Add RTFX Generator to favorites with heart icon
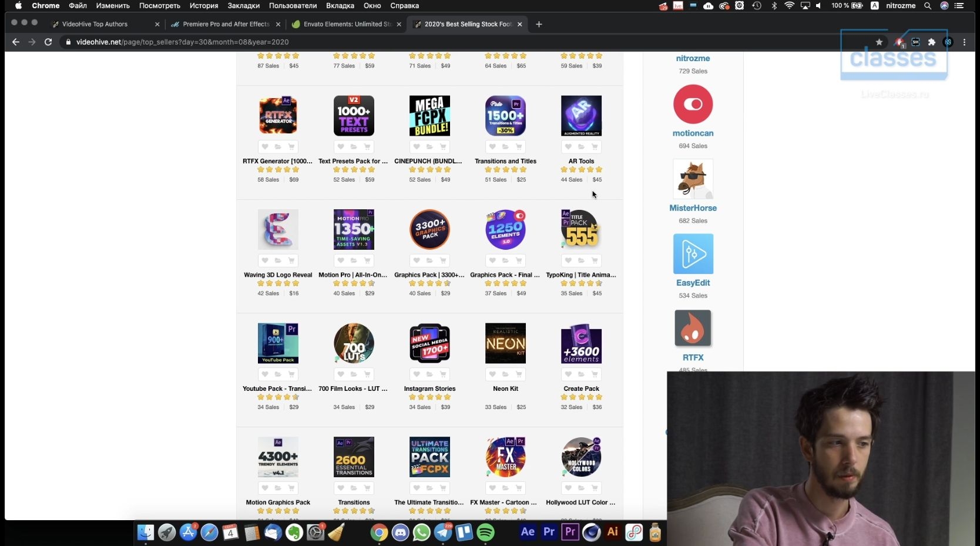The height and width of the screenshot is (546, 980). (265, 147)
